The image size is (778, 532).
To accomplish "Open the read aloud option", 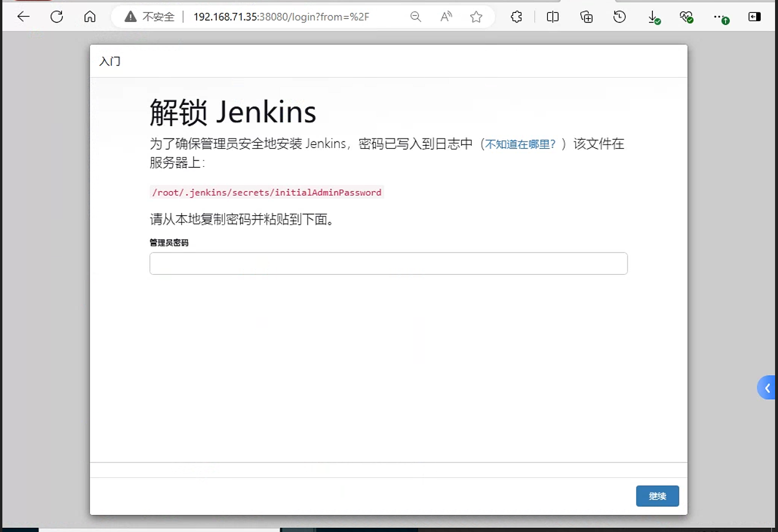I will tap(446, 17).
